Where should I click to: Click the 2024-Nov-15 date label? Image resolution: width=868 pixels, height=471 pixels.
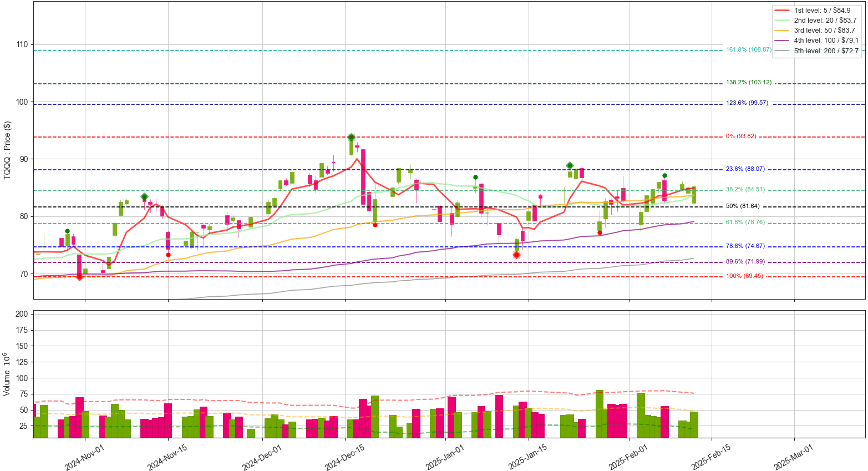click(x=167, y=457)
